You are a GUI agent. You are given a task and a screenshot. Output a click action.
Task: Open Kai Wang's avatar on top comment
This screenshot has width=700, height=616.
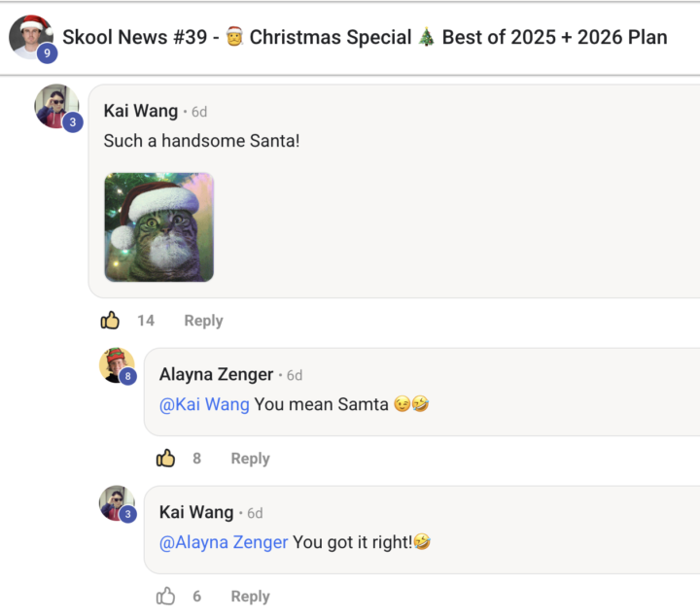click(55, 105)
